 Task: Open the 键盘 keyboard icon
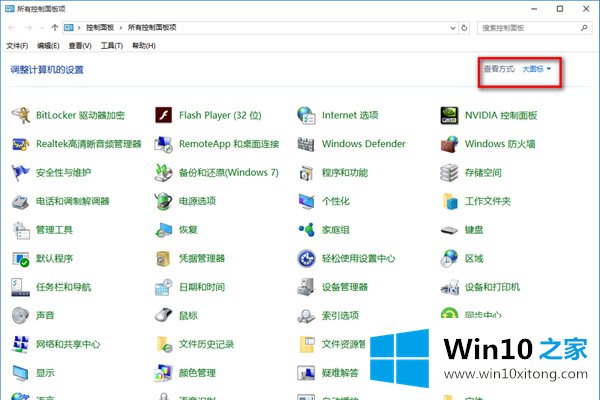tap(449, 230)
